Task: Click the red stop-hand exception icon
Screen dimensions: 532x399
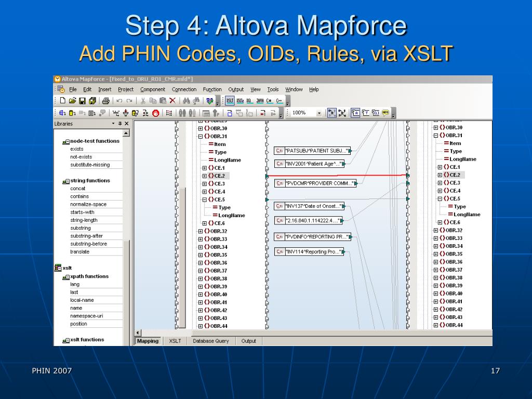Action: click(156, 113)
